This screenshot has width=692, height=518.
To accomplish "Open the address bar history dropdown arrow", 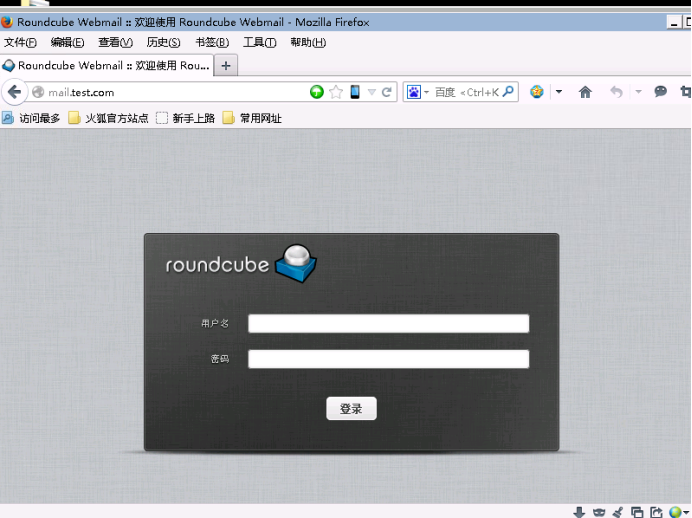I will click(x=372, y=92).
